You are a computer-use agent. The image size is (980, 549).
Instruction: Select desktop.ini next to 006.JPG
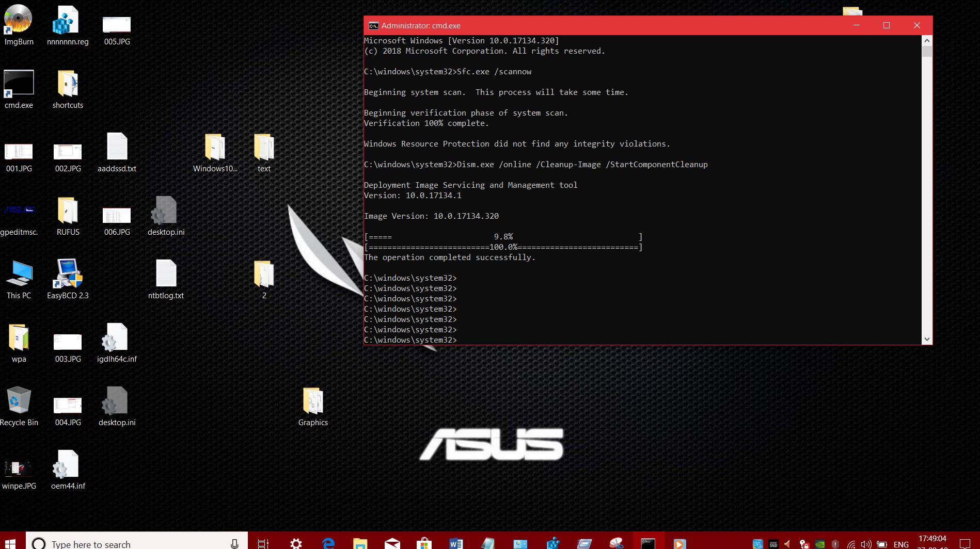point(166,216)
